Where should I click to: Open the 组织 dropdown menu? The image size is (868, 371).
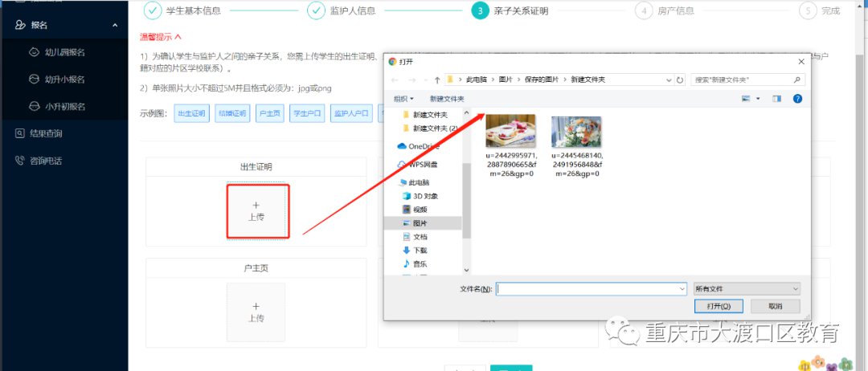click(403, 99)
